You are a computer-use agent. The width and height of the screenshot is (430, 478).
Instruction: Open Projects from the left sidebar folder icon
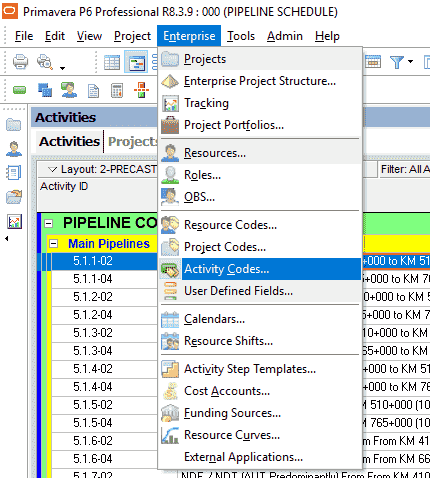click(14, 125)
